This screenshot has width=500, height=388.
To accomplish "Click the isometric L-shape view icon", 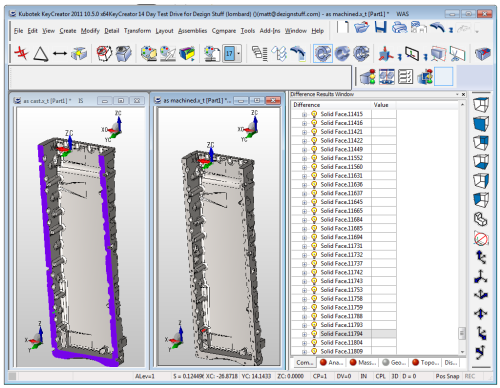I will tap(481, 219).
